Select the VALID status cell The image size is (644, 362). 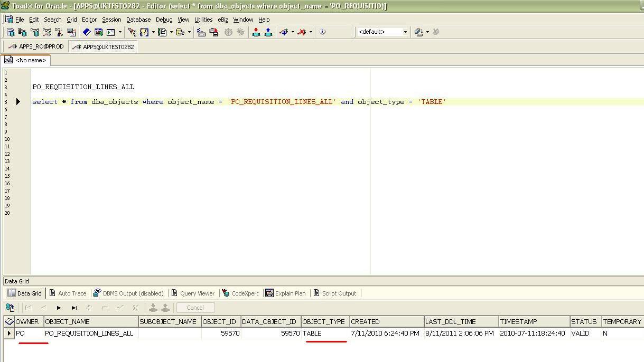pyautogui.click(x=585, y=334)
